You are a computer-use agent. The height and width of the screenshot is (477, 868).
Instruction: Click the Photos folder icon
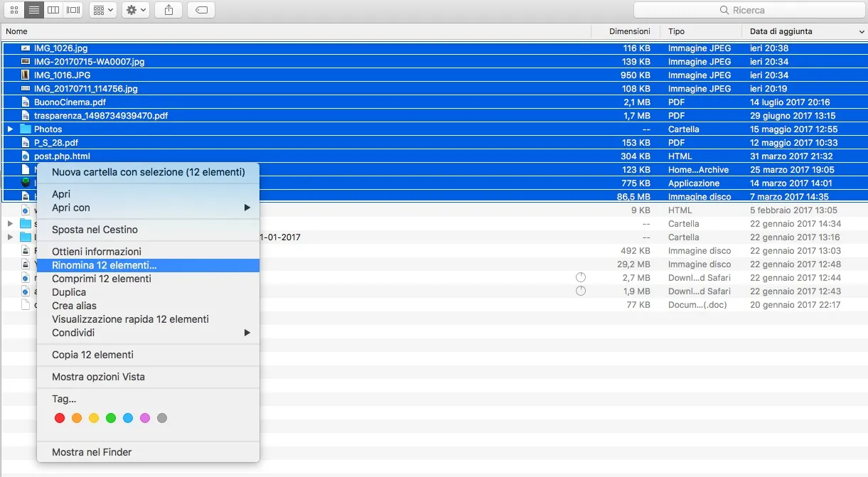[x=26, y=129]
